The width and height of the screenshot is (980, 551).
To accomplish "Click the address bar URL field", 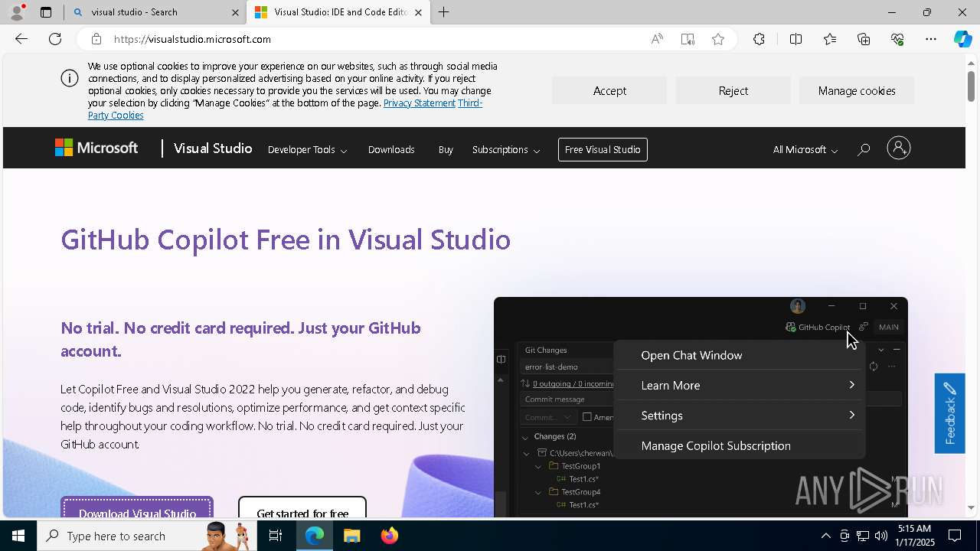I will (x=375, y=39).
